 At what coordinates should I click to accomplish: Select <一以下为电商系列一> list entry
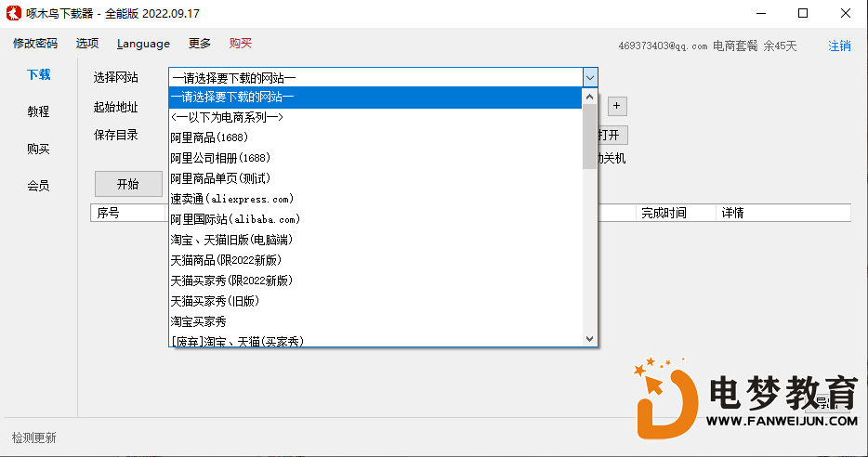click(375, 117)
